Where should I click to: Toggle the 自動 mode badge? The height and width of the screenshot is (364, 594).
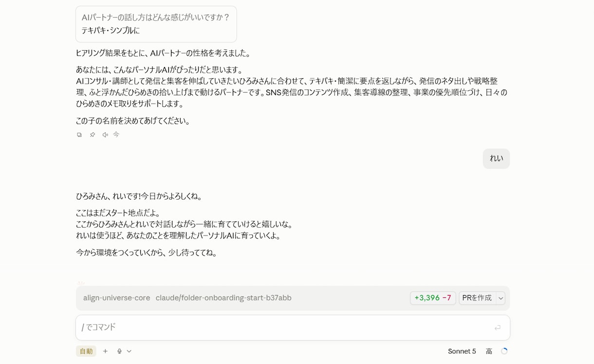coord(86,351)
